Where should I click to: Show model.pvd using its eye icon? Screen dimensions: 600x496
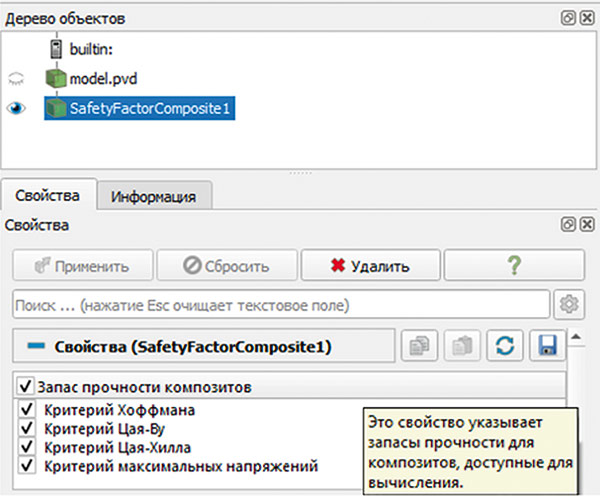[x=16, y=79]
